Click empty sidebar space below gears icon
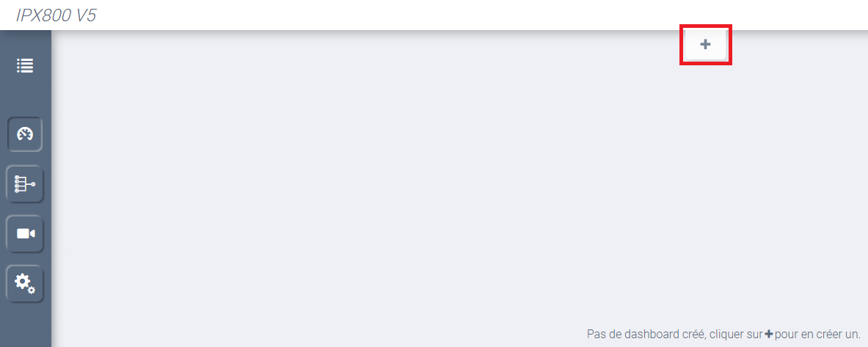Screen dimensions: 868x347 (x=25, y=326)
